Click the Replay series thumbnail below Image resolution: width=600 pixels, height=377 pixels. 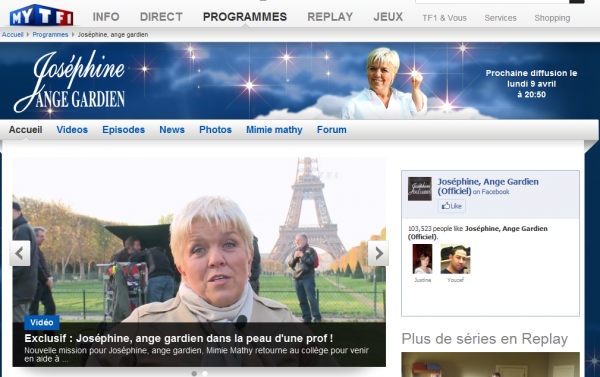click(x=490, y=364)
